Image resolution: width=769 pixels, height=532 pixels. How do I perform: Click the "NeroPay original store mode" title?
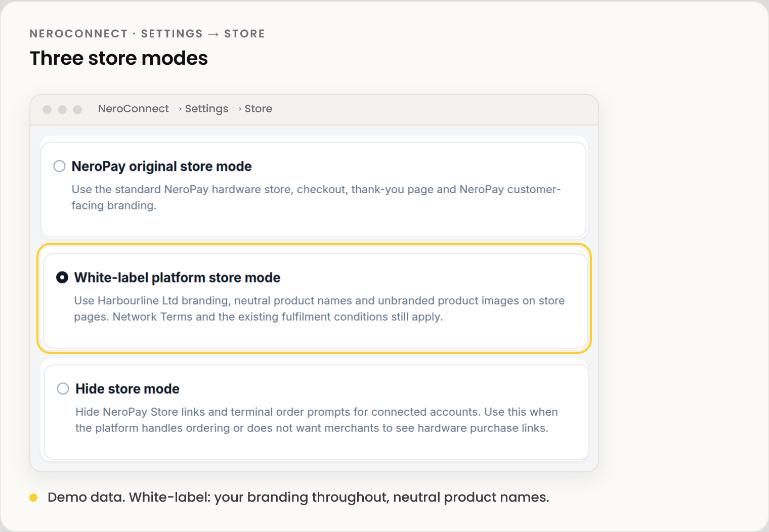click(x=161, y=166)
